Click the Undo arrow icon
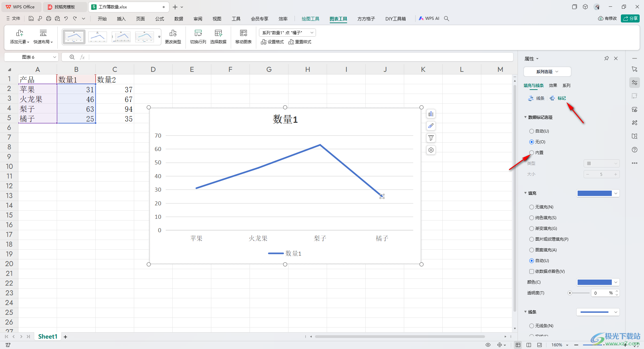This screenshot has height=349, width=644. click(x=66, y=18)
